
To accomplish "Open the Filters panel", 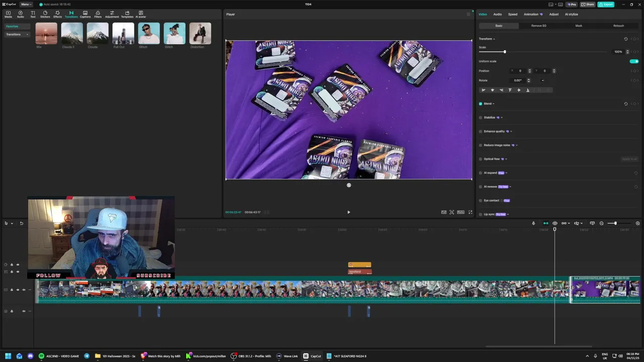I will [x=98, y=14].
